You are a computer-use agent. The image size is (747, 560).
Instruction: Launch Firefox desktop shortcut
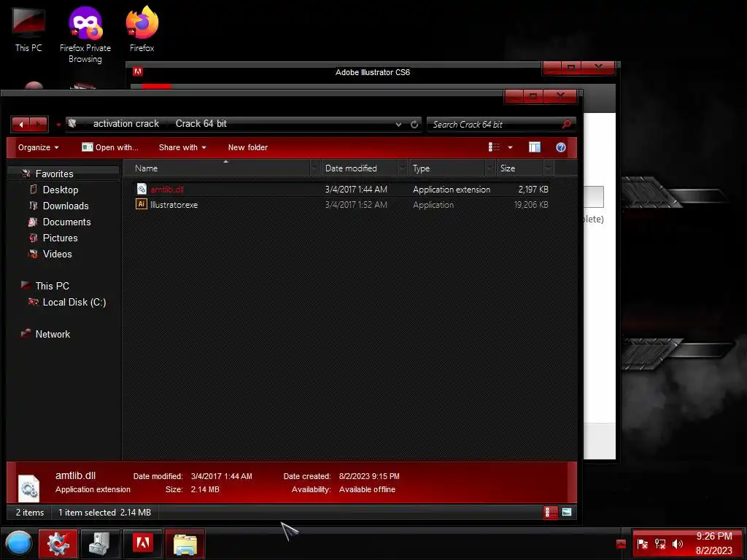pos(142,28)
